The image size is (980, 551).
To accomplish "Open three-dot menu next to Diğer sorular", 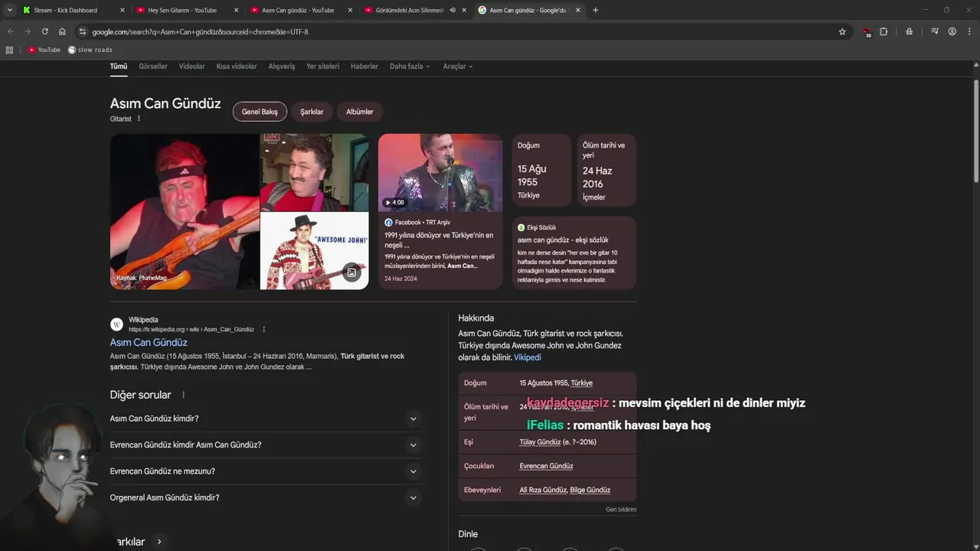I will point(183,395).
